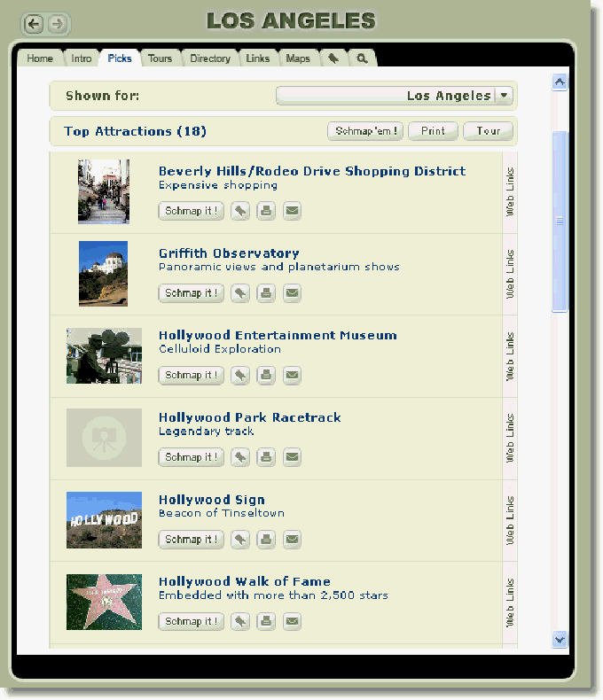
Task: Email the Beverly Hills/Rodeo Drive entry
Action: pos(292,211)
